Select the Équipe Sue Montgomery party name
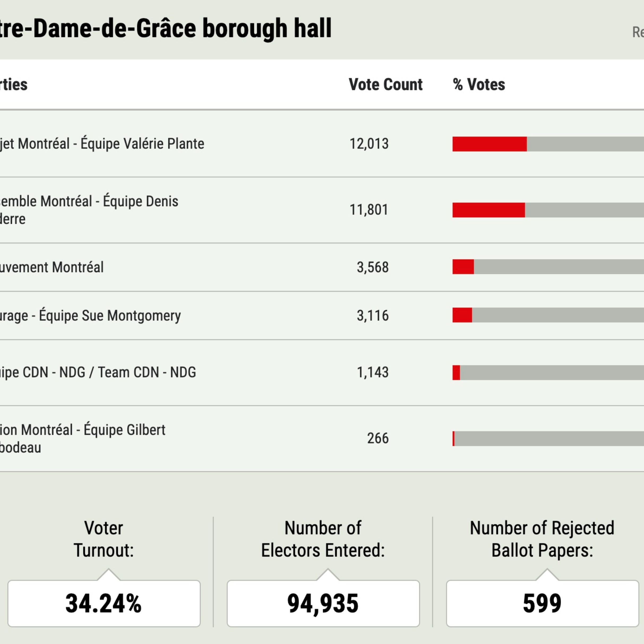The image size is (644, 644). (90, 316)
